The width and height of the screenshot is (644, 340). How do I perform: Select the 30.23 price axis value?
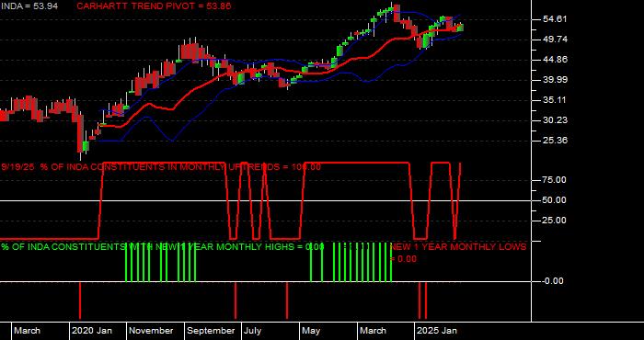point(555,120)
